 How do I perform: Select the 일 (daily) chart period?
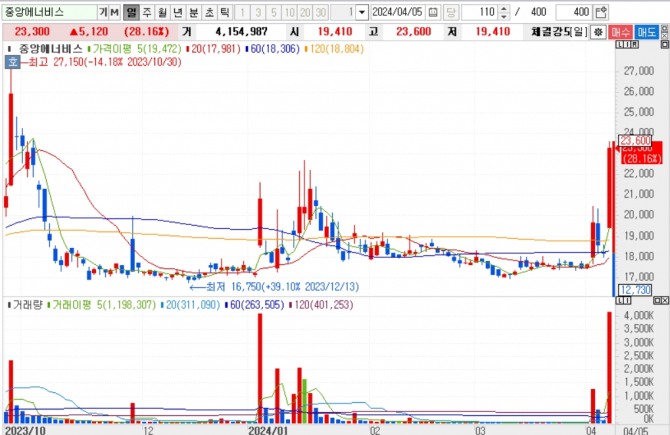[131, 12]
